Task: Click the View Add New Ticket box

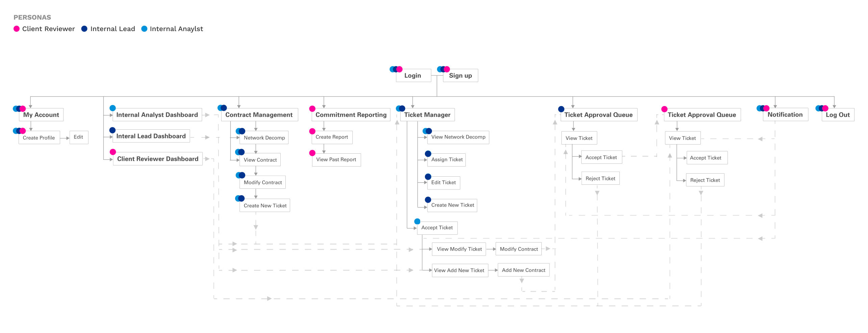Action: pos(460,270)
